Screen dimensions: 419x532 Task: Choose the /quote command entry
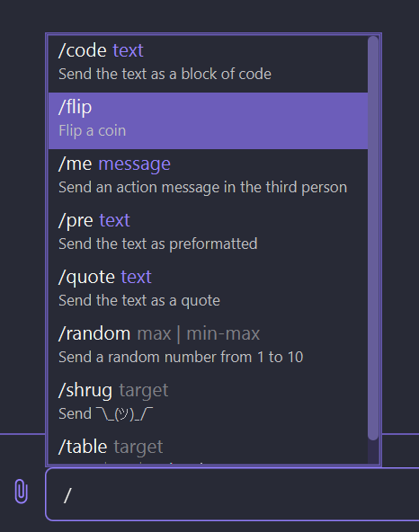[x=208, y=291]
